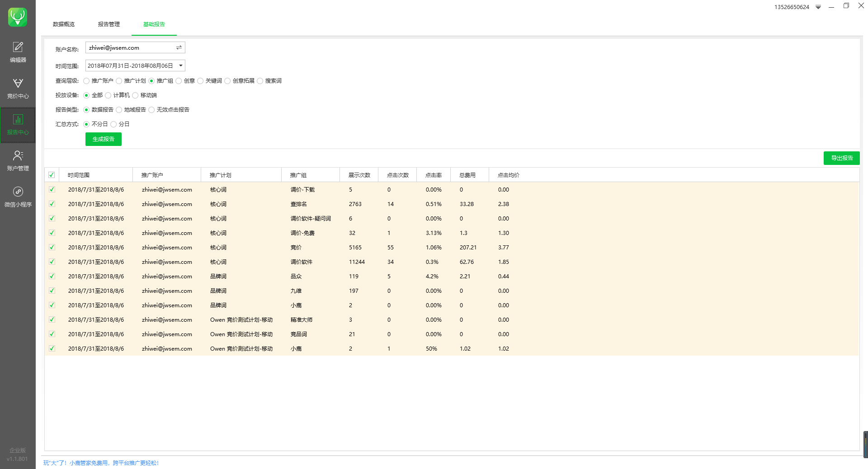Switch to the 基础报告 tab
This screenshot has height=469, width=868.
(x=154, y=24)
